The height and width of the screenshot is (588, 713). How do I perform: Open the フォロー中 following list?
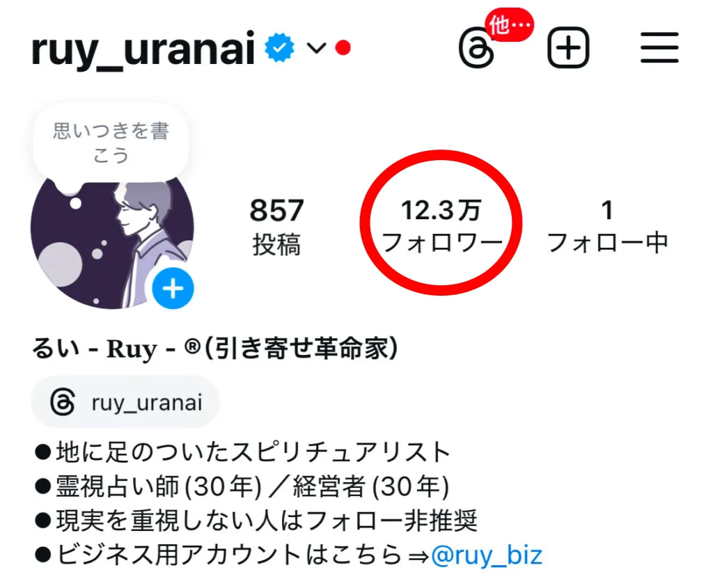point(607,226)
